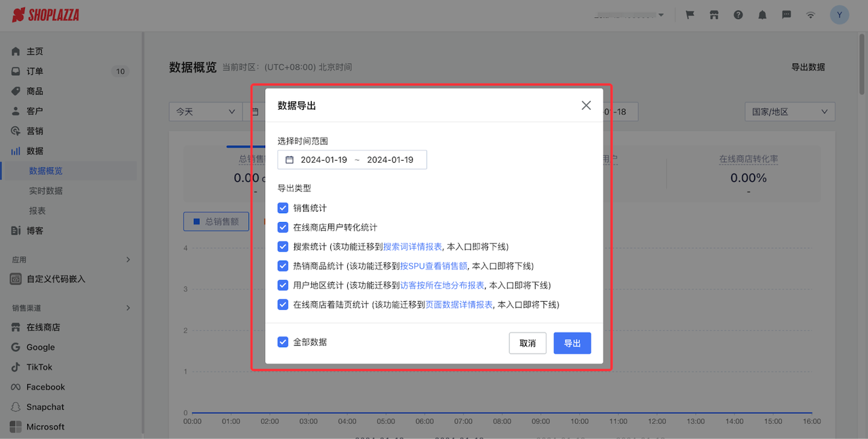This screenshot has width=868, height=439.
Task: Open the 今天 time range dropdown
Action: pos(205,111)
